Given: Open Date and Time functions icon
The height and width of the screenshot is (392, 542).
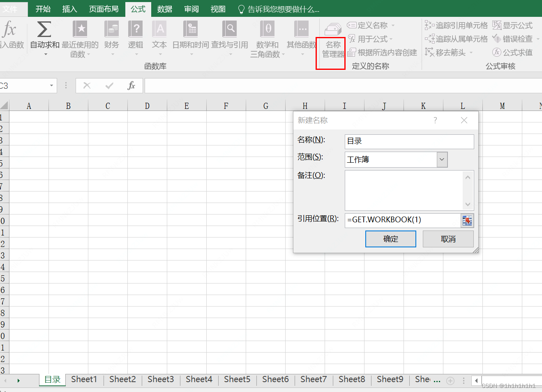Looking at the screenshot, I should (191, 29).
